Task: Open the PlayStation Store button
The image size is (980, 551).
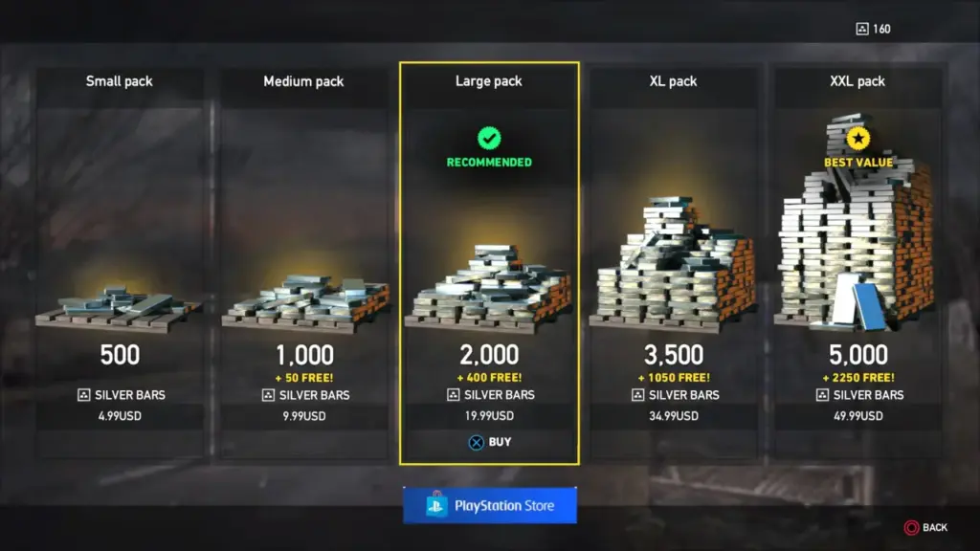Action: point(490,505)
